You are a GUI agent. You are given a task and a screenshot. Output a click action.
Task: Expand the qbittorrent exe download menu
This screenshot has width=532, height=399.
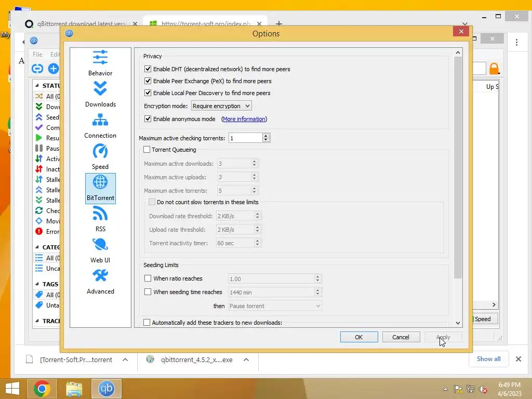pos(246,360)
